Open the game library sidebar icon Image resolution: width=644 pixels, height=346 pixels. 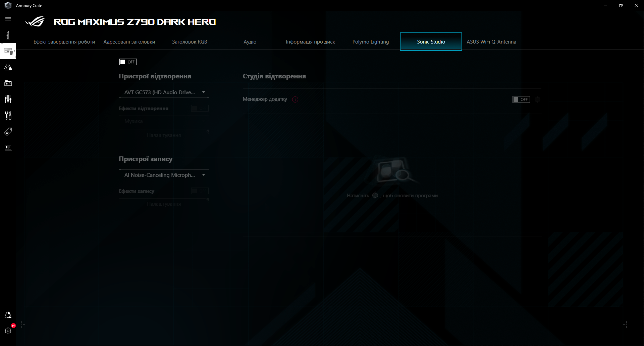pyautogui.click(x=8, y=83)
